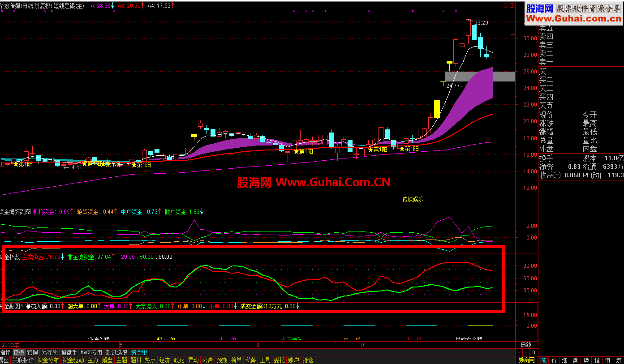Click the 超大单 indicator label
The image size is (624, 364).
pyautogui.click(x=76, y=306)
